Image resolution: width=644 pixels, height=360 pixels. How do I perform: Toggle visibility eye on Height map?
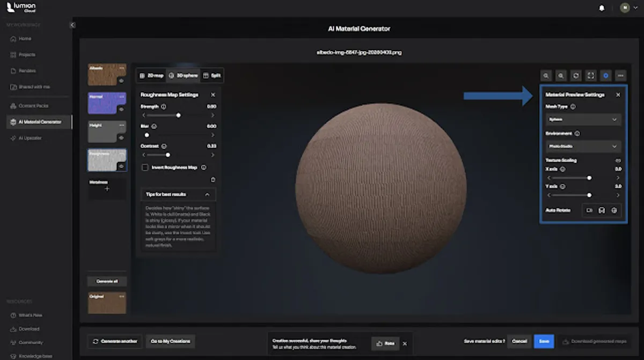pyautogui.click(x=121, y=138)
